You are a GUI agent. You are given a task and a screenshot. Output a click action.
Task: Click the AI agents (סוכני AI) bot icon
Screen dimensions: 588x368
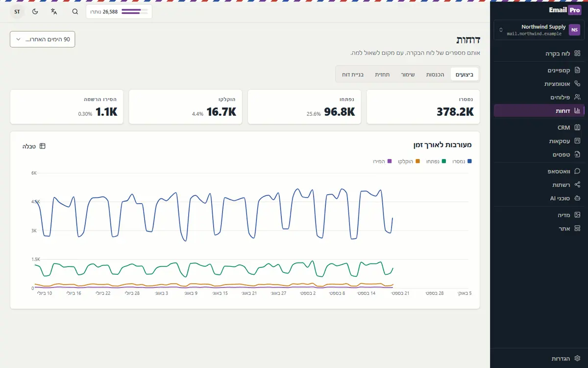[x=577, y=198]
